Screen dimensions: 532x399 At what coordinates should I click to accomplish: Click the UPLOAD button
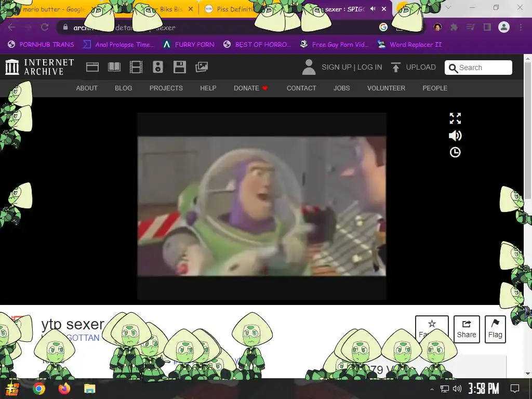tap(413, 67)
